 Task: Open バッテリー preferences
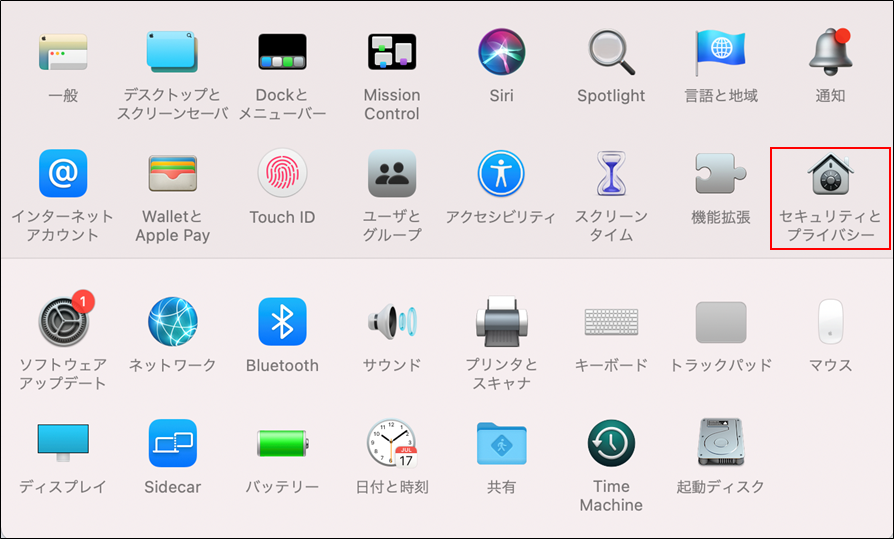pos(282,443)
